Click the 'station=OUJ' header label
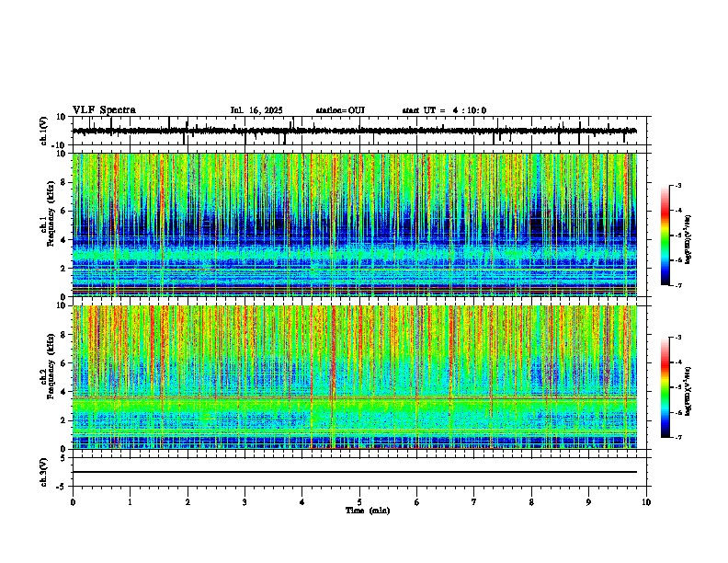 pos(340,110)
